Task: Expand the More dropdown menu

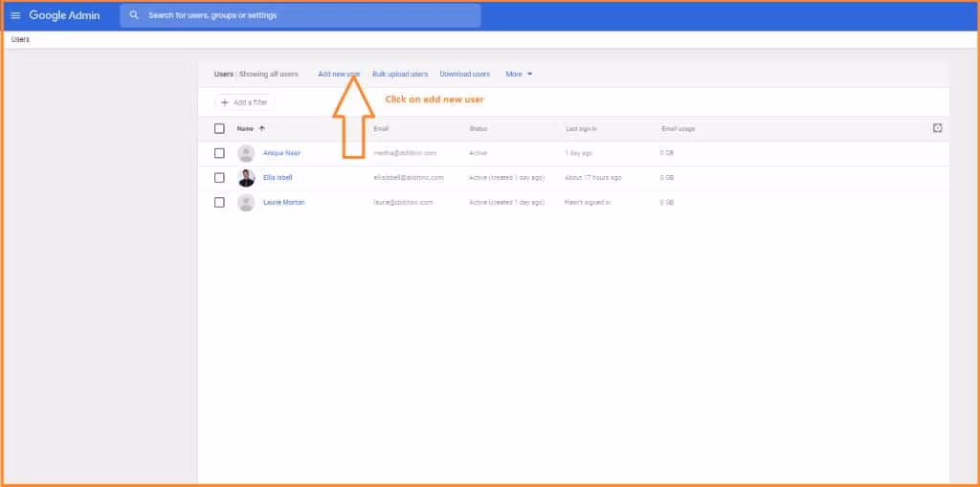Action: tap(519, 74)
